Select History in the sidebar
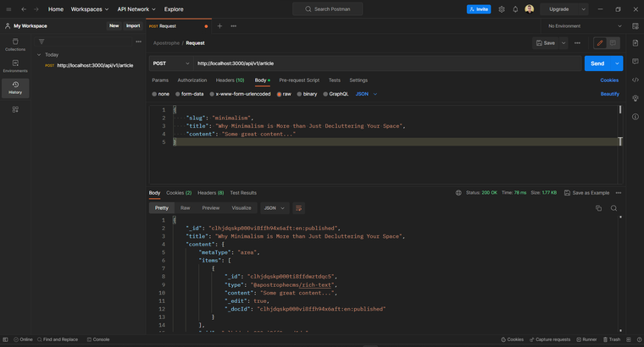644x347 pixels. coord(15,88)
